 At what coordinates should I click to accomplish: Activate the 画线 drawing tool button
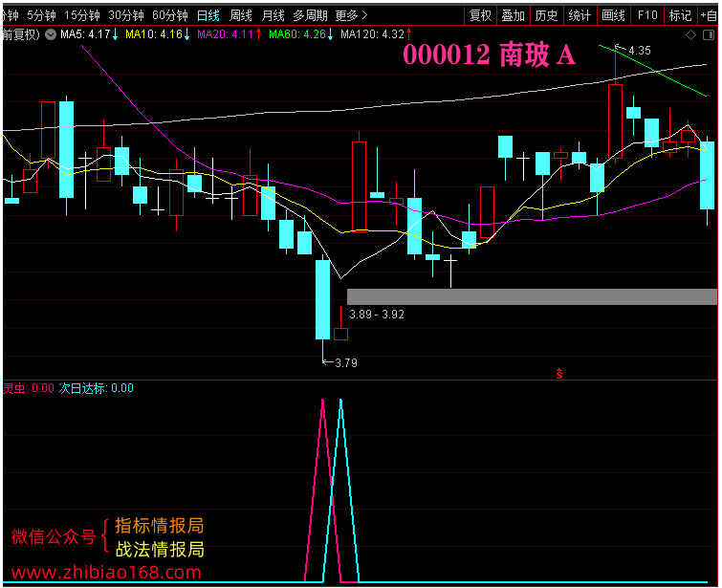click(613, 15)
